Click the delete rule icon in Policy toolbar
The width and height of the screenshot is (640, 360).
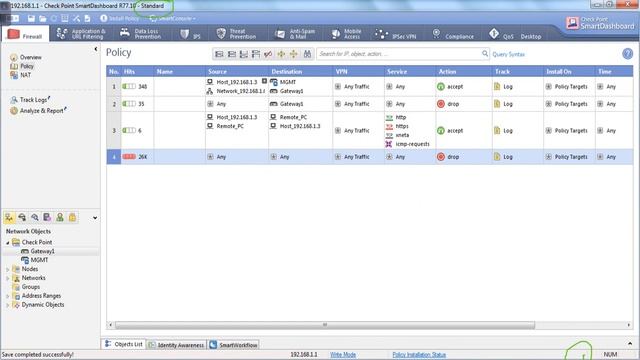[x=268, y=54]
